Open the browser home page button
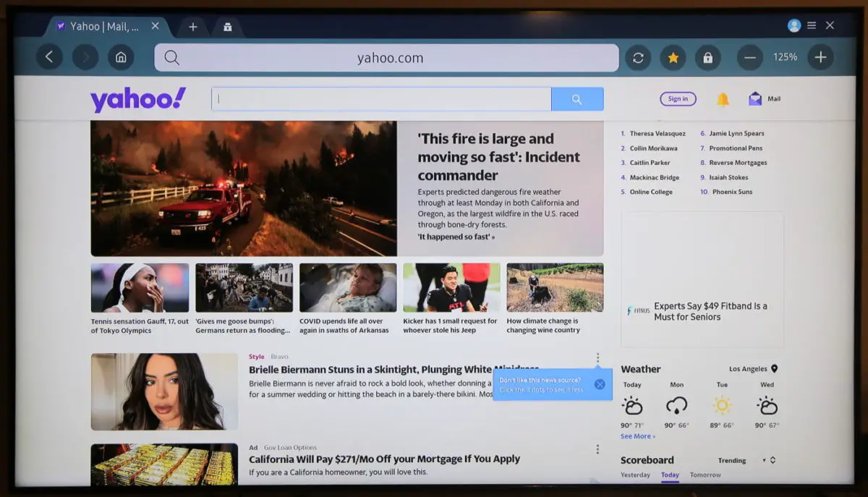 click(x=121, y=57)
